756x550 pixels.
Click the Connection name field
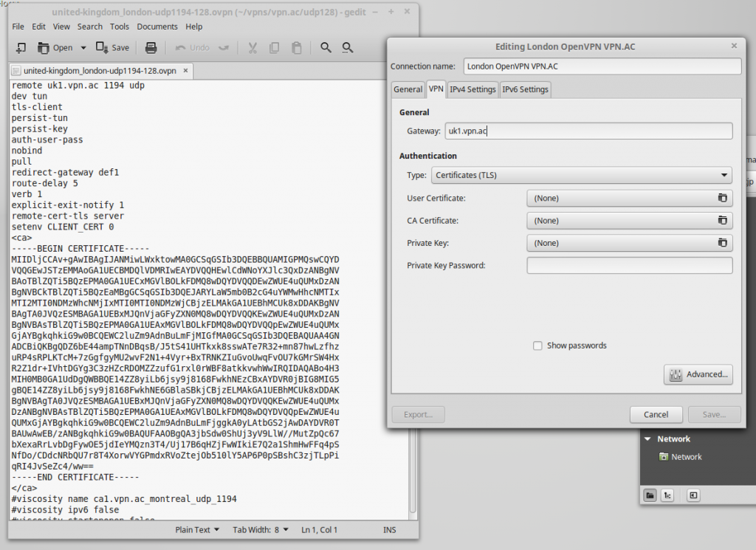point(602,66)
